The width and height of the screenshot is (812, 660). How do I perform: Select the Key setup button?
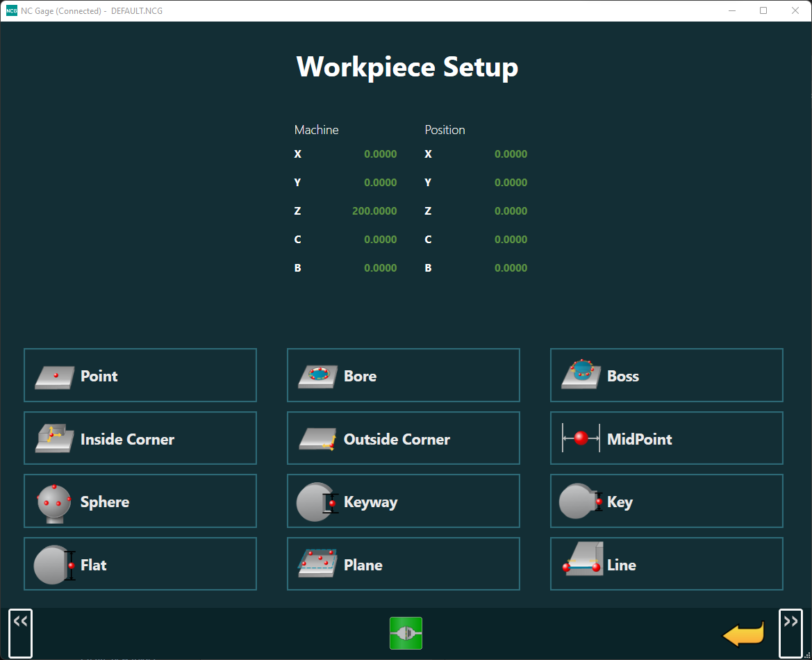[666, 502]
